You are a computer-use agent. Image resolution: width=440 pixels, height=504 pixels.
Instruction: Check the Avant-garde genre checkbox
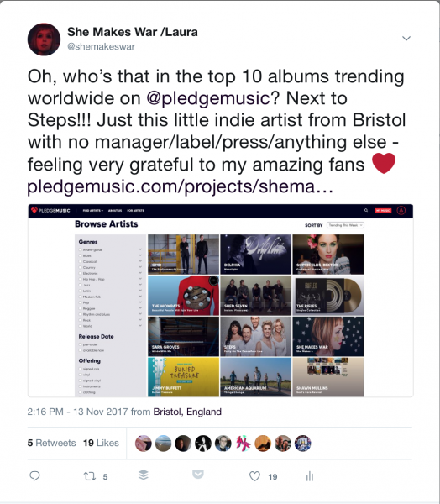[x=81, y=249]
